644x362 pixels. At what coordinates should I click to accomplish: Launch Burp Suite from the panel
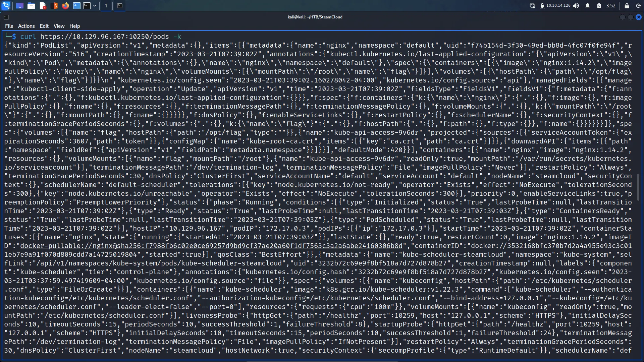pyautogui.click(x=54, y=6)
